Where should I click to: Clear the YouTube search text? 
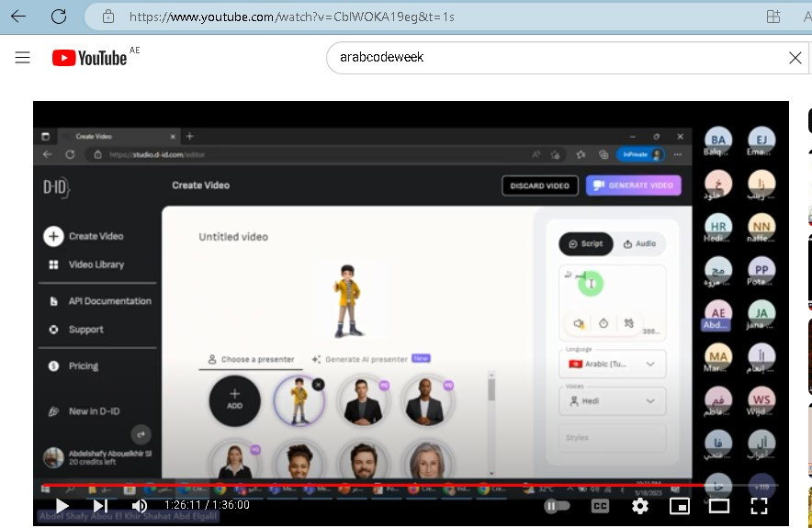click(x=795, y=58)
